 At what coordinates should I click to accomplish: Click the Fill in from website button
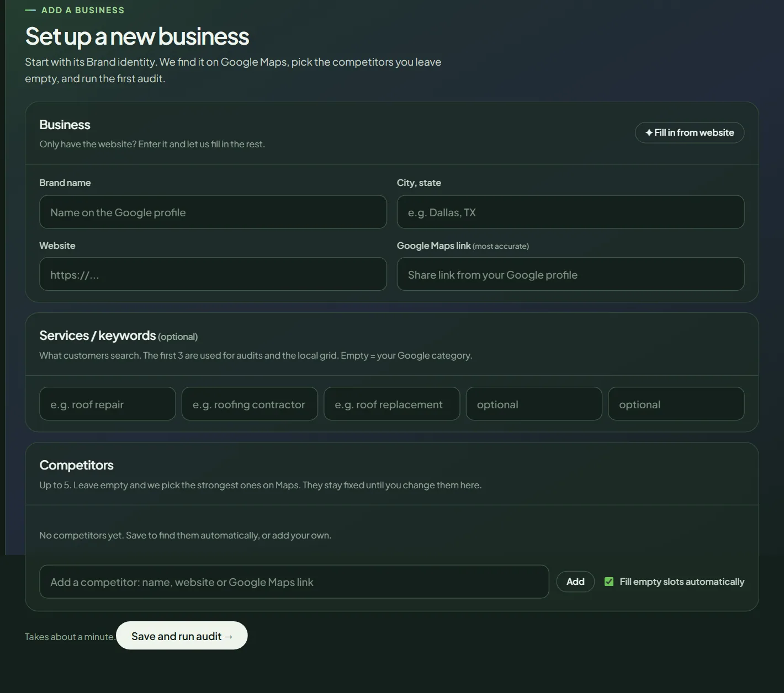coord(690,132)
